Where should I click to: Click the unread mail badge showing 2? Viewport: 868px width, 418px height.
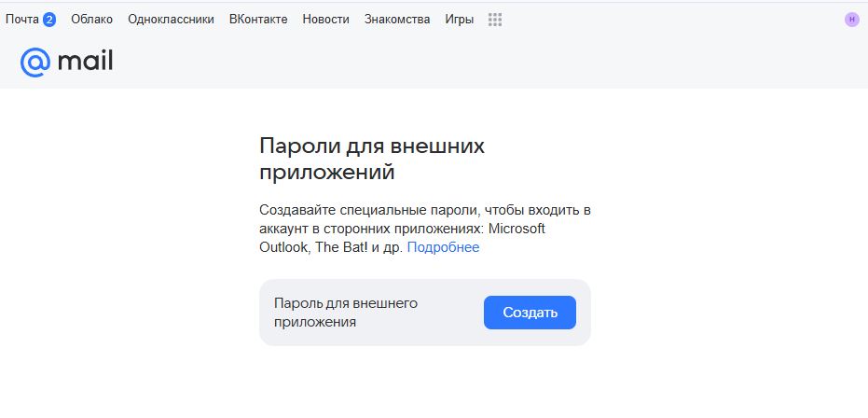tap(49, 20)
